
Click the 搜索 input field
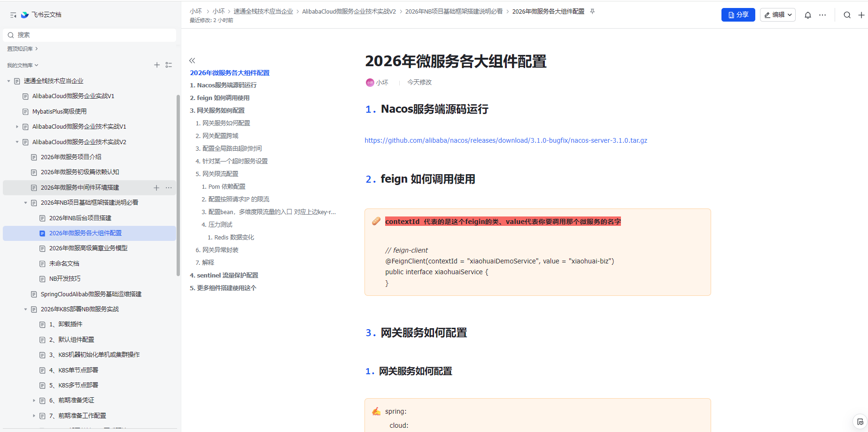89,35
